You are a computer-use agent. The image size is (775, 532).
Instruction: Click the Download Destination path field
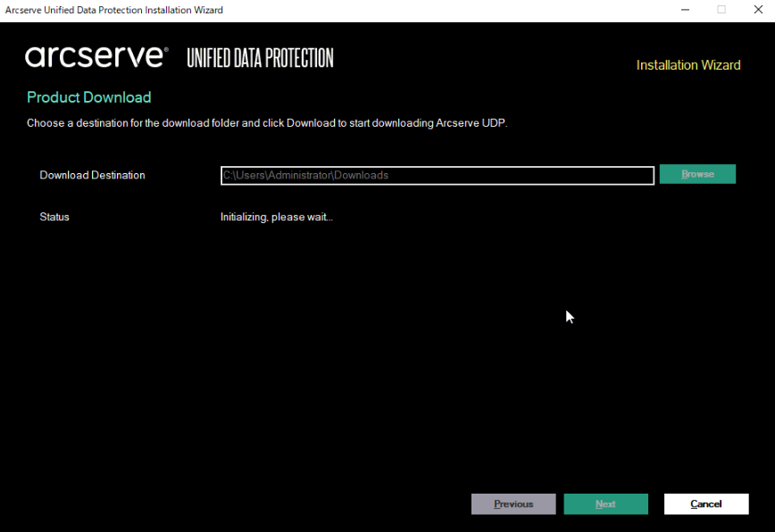(x=437, y=175)
